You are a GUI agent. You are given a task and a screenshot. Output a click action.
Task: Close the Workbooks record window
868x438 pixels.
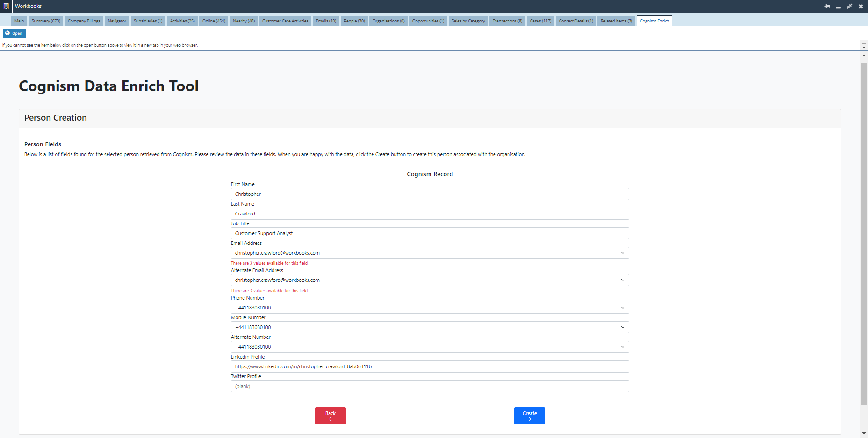pos(861,6)
